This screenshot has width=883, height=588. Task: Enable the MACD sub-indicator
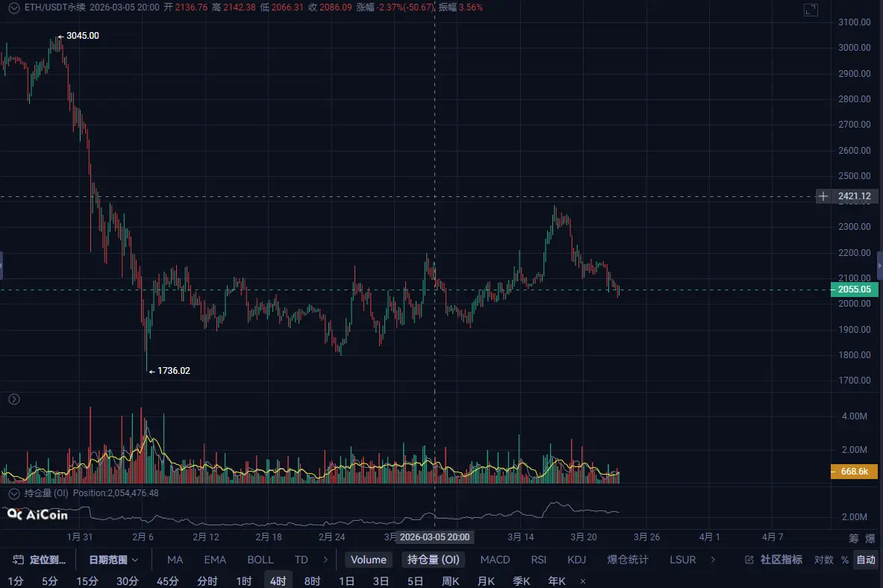click(x=495, y=560)
